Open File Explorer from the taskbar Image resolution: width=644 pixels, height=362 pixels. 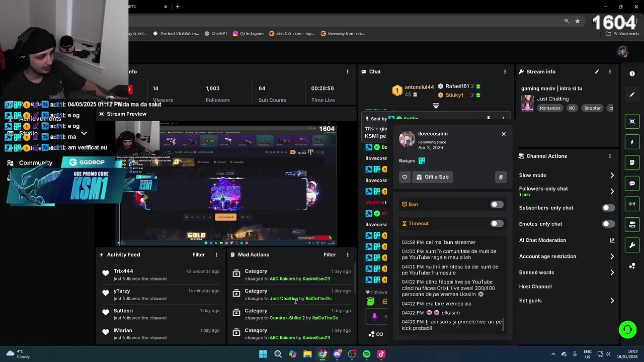pos(307,354)
